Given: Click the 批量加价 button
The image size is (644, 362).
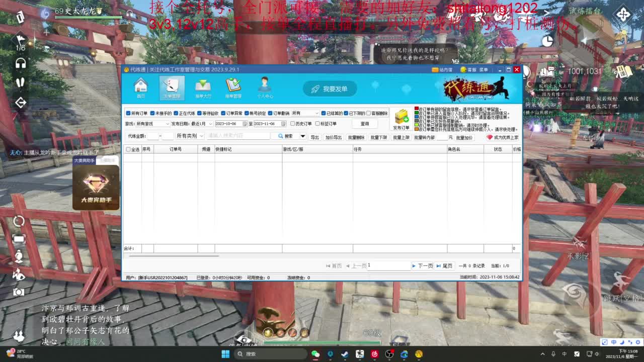Looking at the screenshot, I should pos(464,137).
